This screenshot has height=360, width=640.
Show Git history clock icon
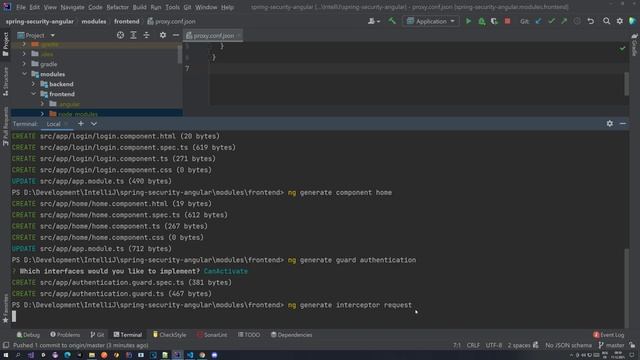pos(577,21)
